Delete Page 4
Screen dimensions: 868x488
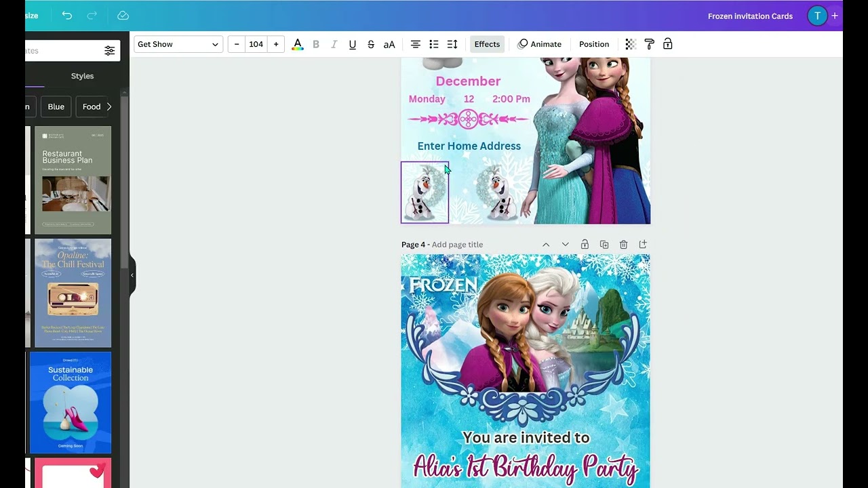point(623,245)
